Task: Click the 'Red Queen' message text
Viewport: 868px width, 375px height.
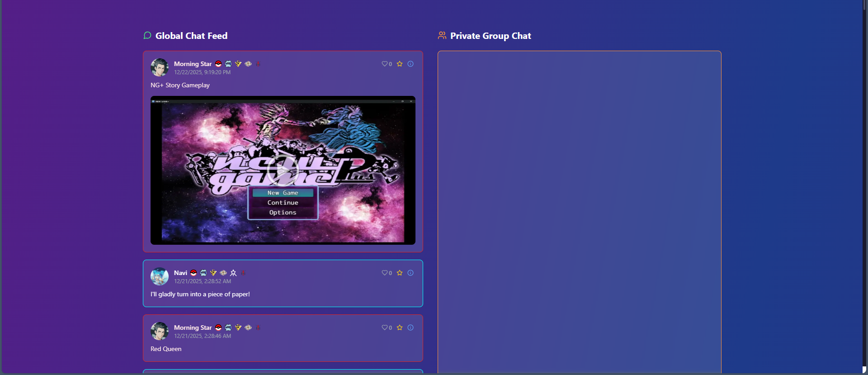Action: point(166,349)
